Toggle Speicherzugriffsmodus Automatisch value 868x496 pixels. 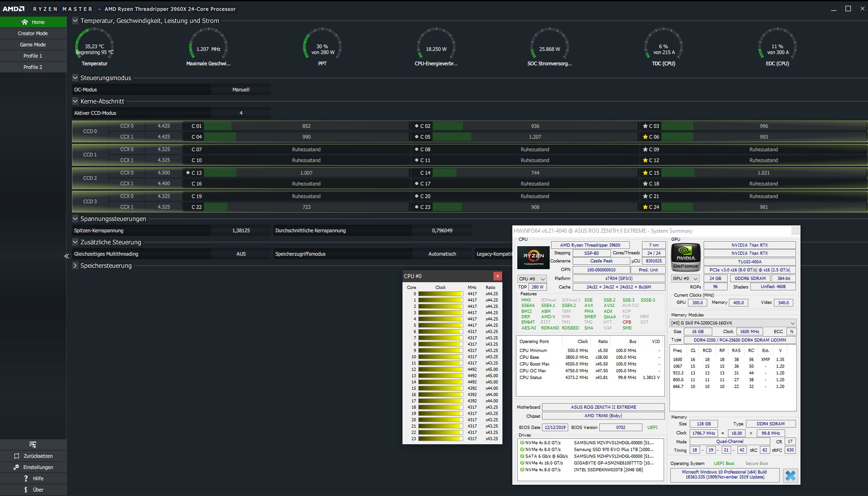(x=442, y=254)
